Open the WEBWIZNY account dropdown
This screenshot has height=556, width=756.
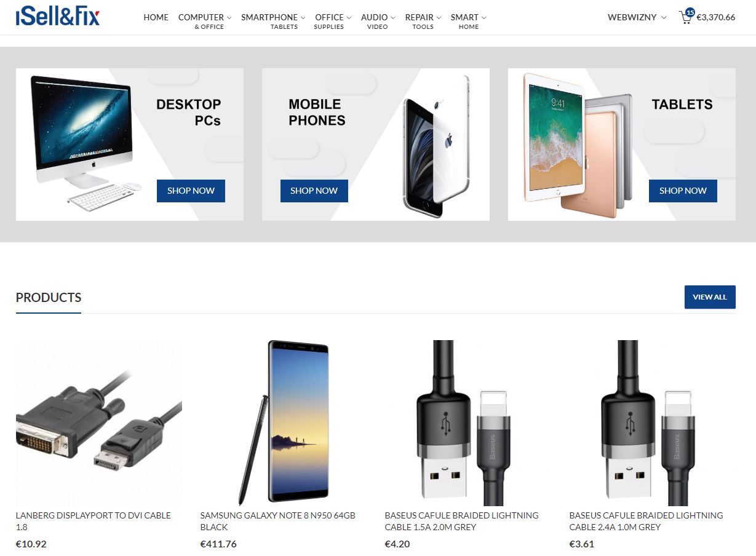[637, 17]
